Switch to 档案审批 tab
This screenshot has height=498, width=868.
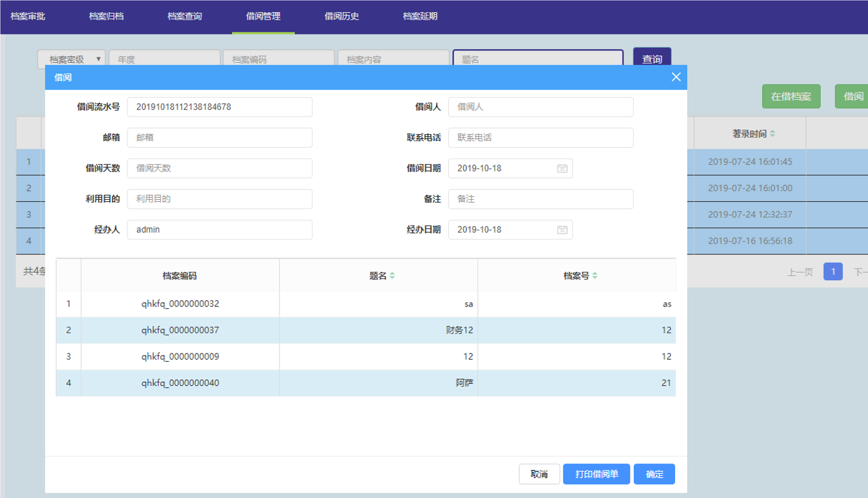click(28, 16)
